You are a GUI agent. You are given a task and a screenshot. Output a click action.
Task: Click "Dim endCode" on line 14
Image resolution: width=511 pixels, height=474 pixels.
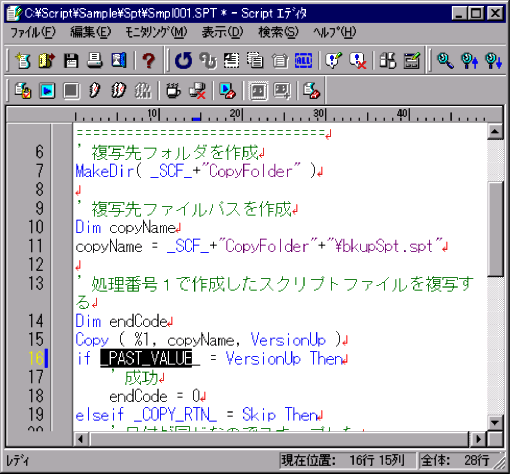[122, 321]
